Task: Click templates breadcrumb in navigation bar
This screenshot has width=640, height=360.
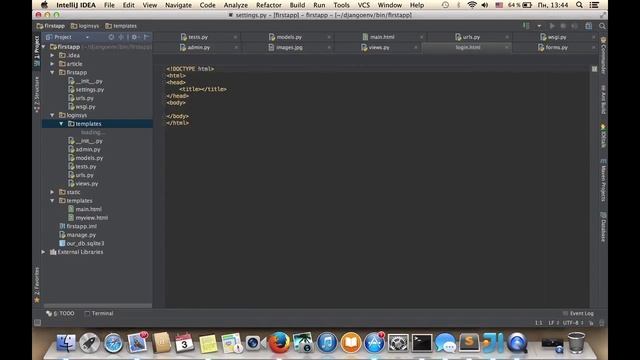Action: point(121,26)
